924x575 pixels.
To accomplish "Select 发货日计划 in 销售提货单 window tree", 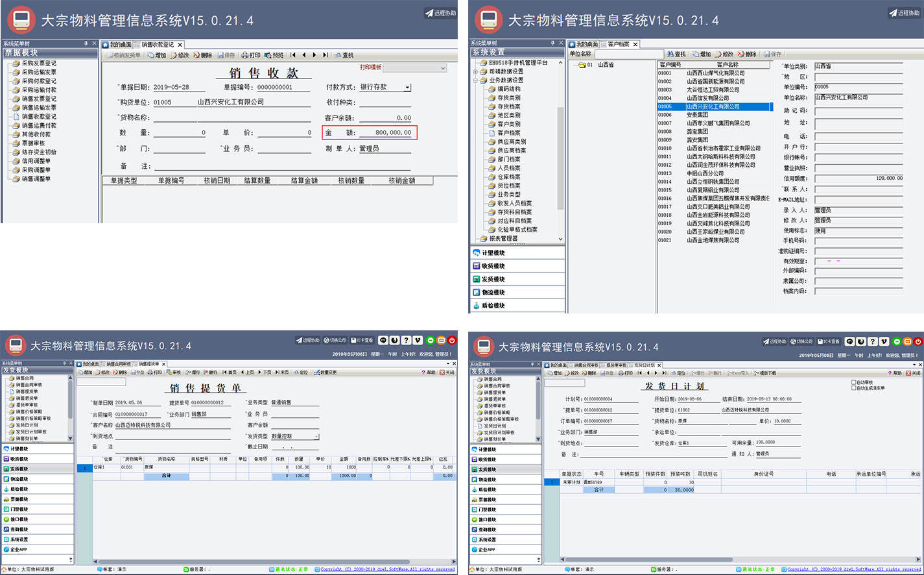I will click(x=27, y=425).
